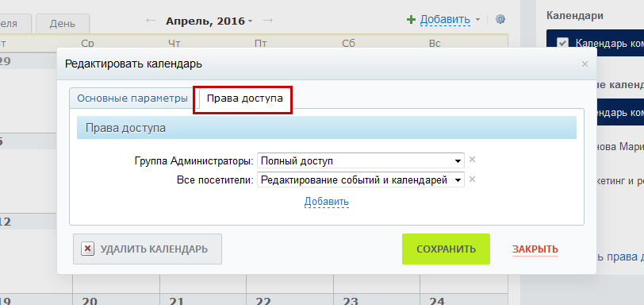This screenshot has width=644, height=305.
Task: Click the Права доступа section header
Action: pos(327,127)
